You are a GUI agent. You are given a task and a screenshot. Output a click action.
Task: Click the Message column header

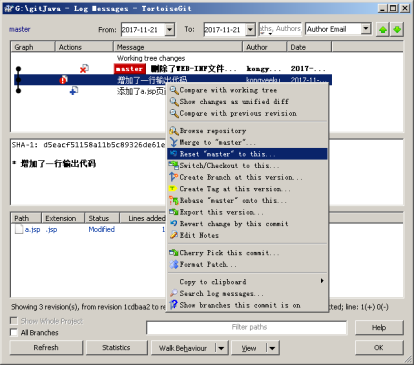(x=178, y=47)
